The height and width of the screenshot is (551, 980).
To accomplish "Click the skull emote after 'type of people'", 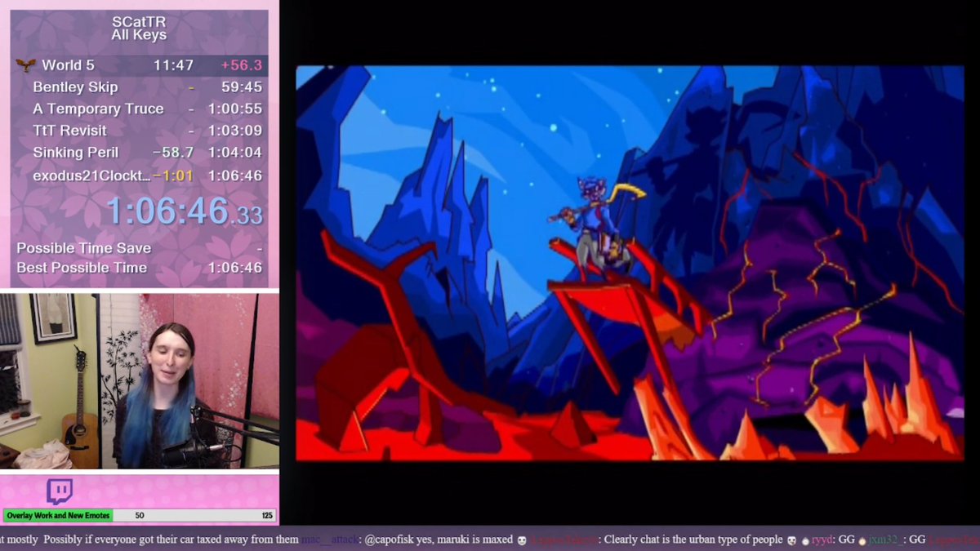I will coord(791,540).
